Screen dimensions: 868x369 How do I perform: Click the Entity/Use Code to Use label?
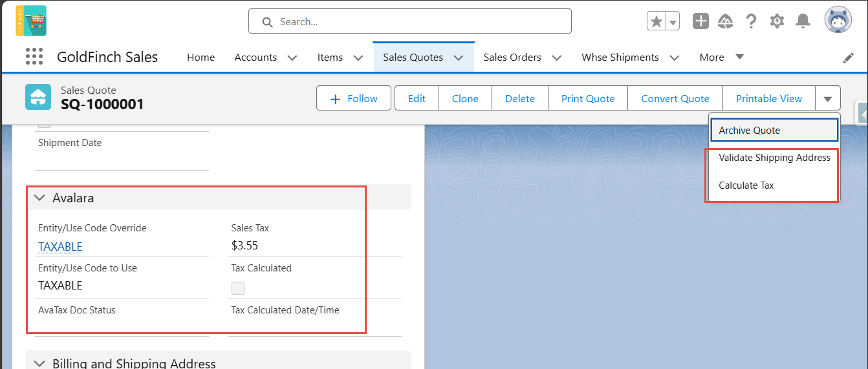click(87, 268)
